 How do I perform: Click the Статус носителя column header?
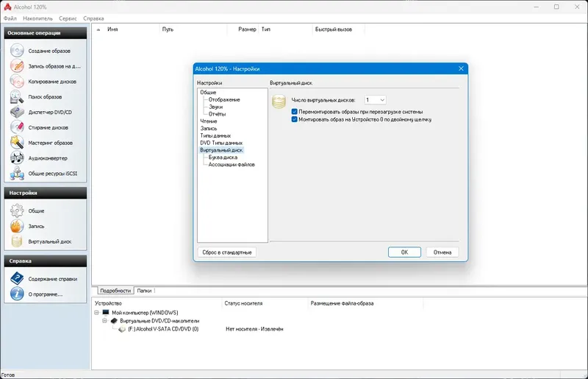(265, 303)
